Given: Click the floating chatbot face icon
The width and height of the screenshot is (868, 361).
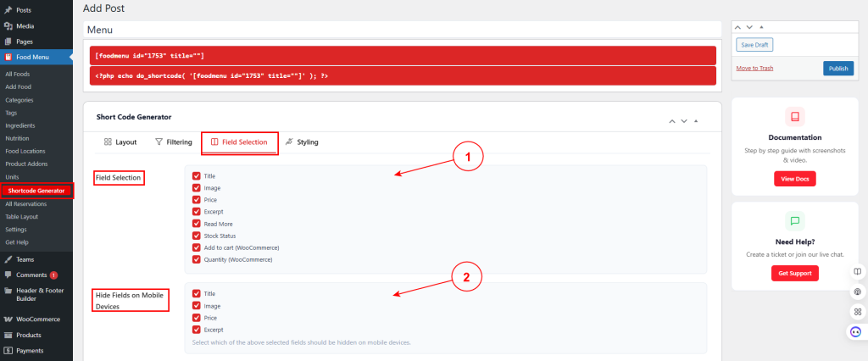Looking at the screenshot, I should click(x=856, y=331).
